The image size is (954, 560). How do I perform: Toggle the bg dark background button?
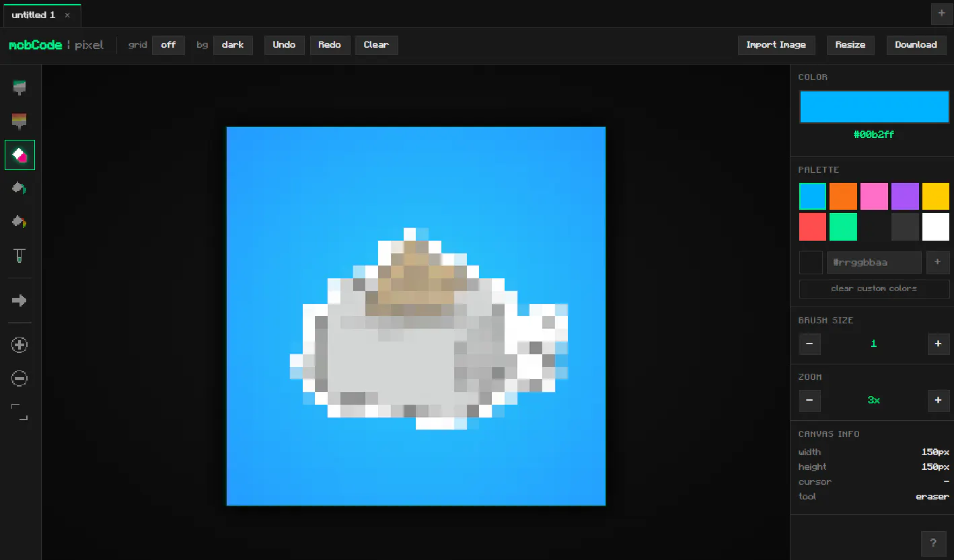pos(233,45)
